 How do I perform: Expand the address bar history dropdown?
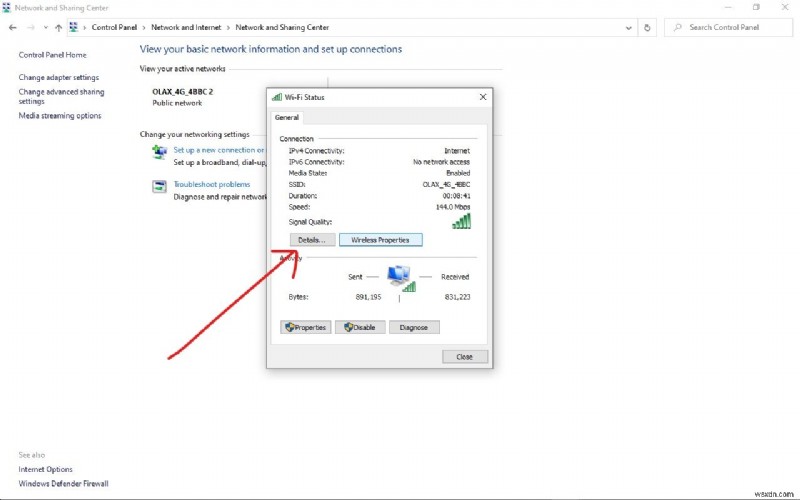[629, 28]
